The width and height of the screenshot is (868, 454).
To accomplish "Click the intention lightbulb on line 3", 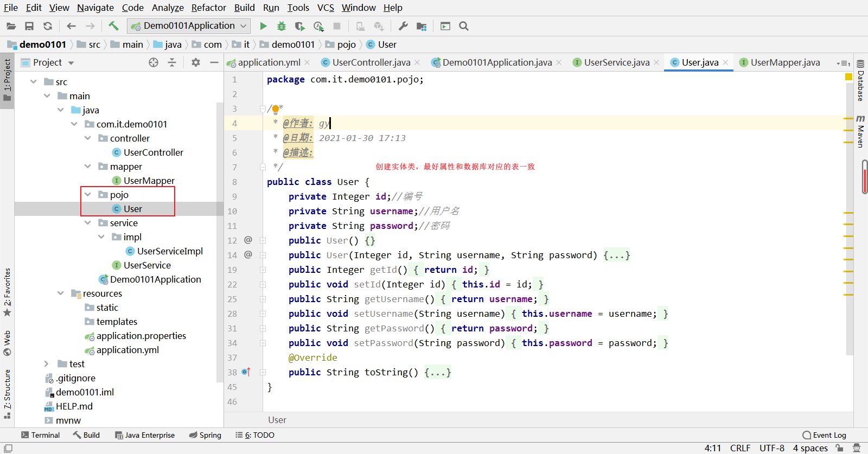I will pyautogui.click(x=276, y=109).
